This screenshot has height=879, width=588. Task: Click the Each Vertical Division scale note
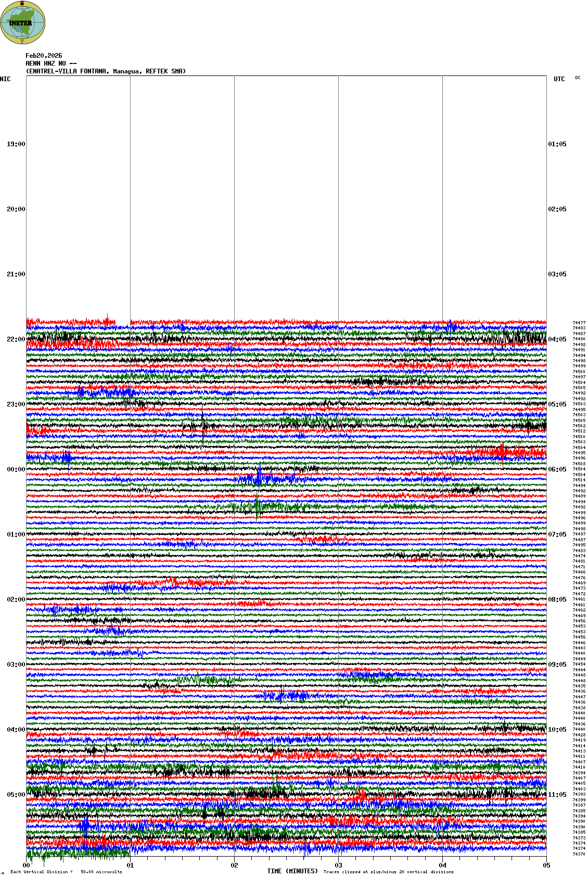pyautogui.click(x=66, y=872)
